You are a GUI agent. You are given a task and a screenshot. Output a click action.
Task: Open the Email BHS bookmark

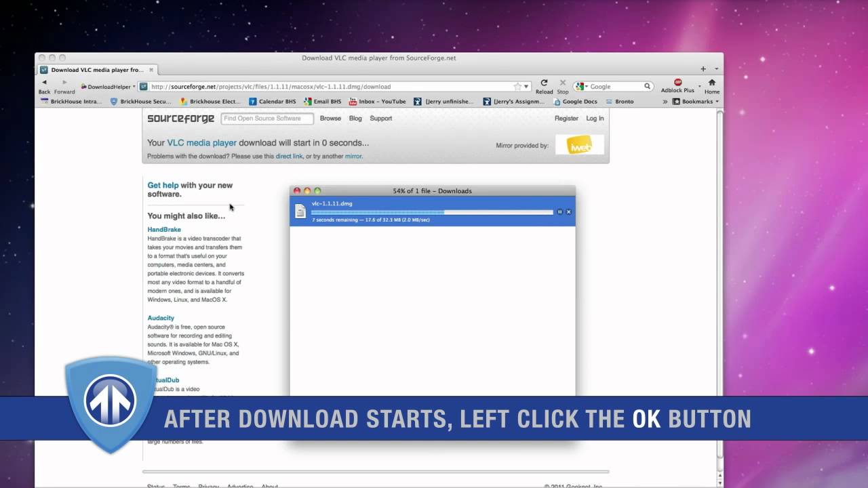click(x=323, y=102)
